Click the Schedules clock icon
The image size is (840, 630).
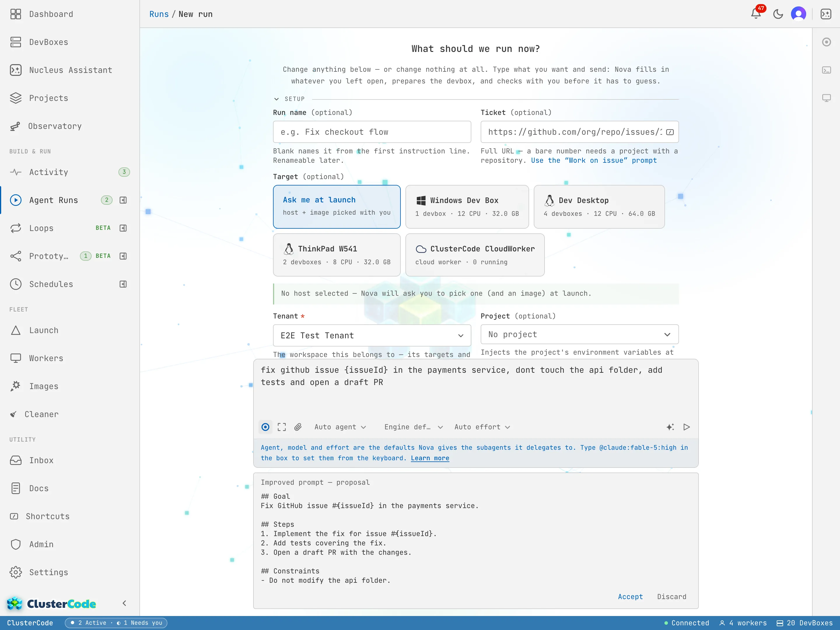point(15,284)
